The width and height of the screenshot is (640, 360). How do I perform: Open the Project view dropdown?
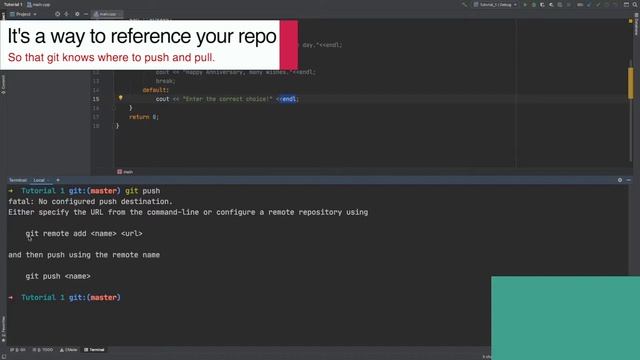(23, 14)
